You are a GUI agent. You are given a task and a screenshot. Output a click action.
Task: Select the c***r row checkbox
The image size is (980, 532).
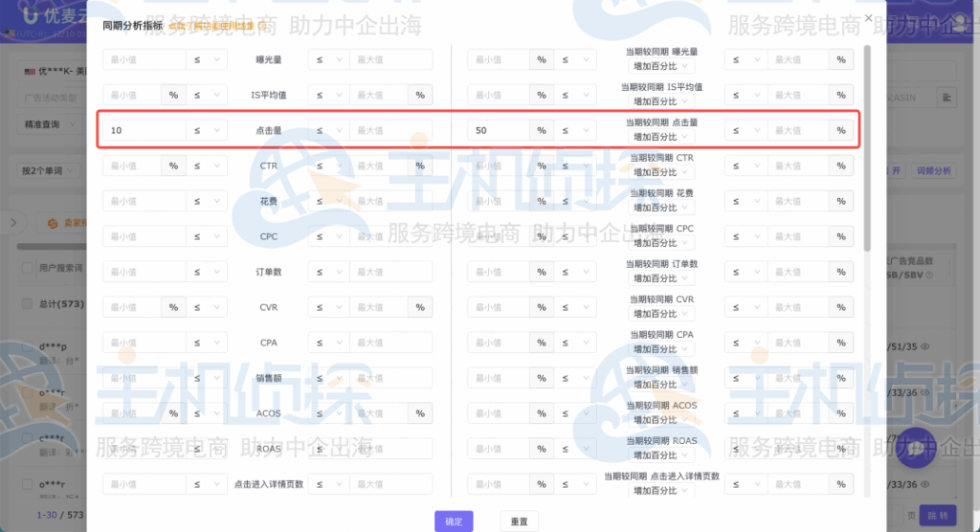click(x=27, y=438)
